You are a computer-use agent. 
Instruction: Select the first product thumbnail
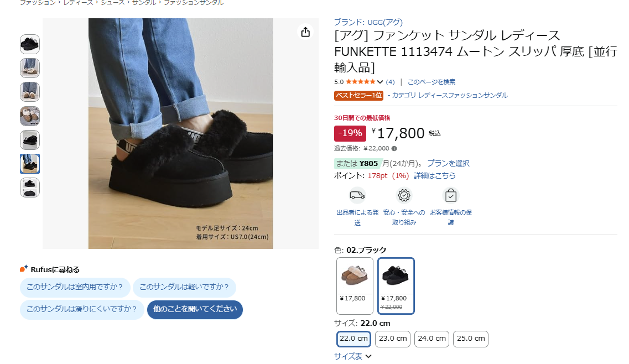point(30,44)
